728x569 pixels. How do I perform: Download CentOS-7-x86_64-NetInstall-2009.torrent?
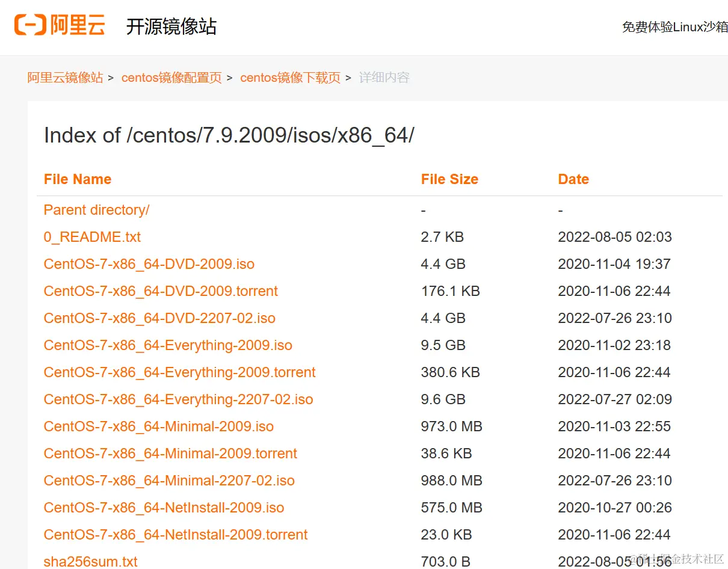coord(176,535)
